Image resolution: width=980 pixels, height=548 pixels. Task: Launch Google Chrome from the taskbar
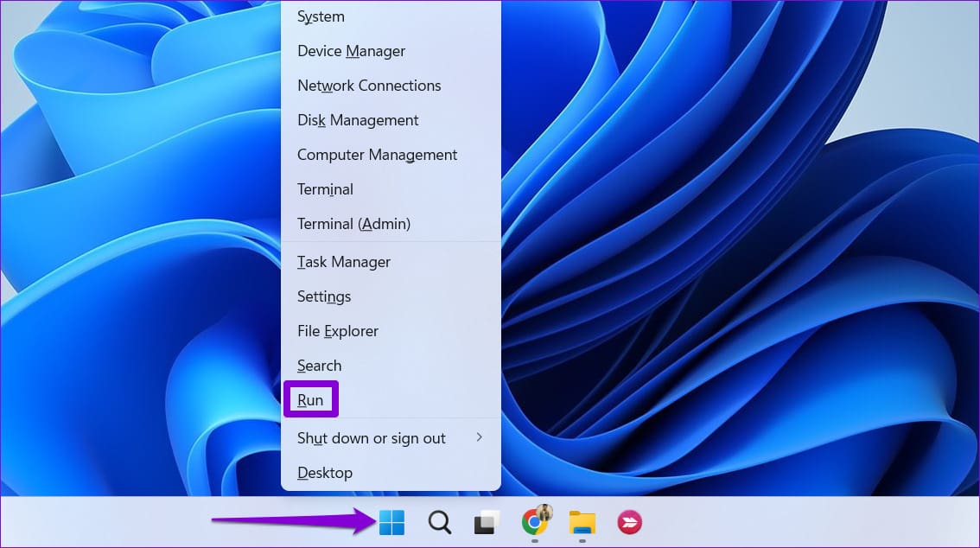click(535, 522)
